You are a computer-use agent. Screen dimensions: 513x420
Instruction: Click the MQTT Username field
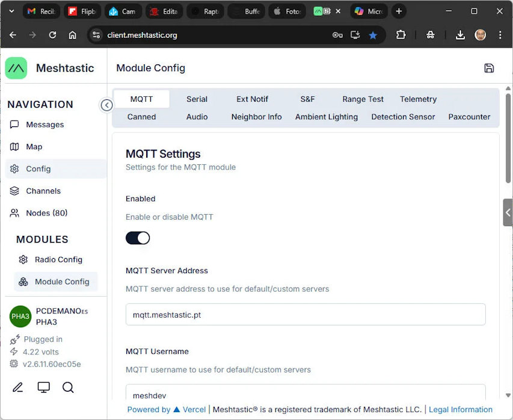pyautogui.click(x=306, y=392)
